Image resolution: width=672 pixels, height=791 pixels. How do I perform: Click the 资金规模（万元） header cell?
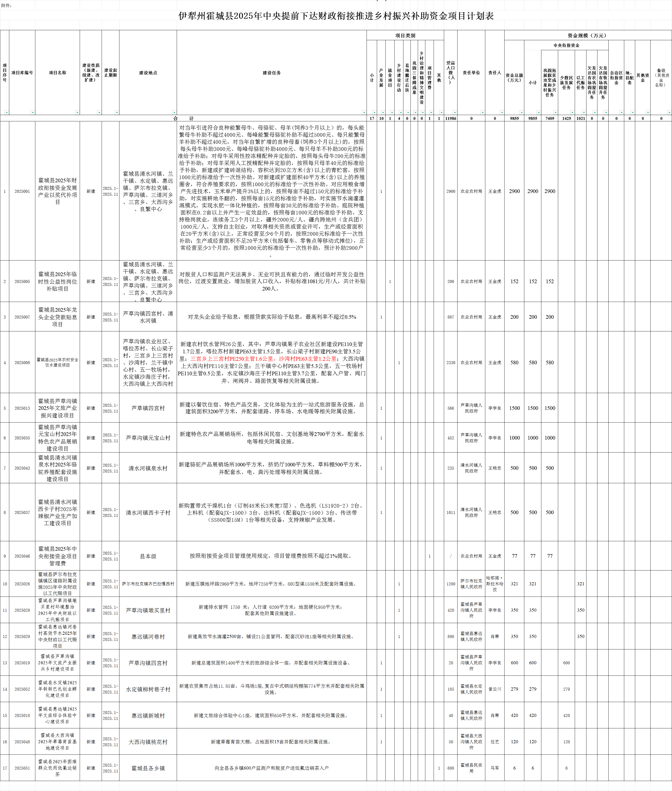pyautogui.click(x=587, y=35)
